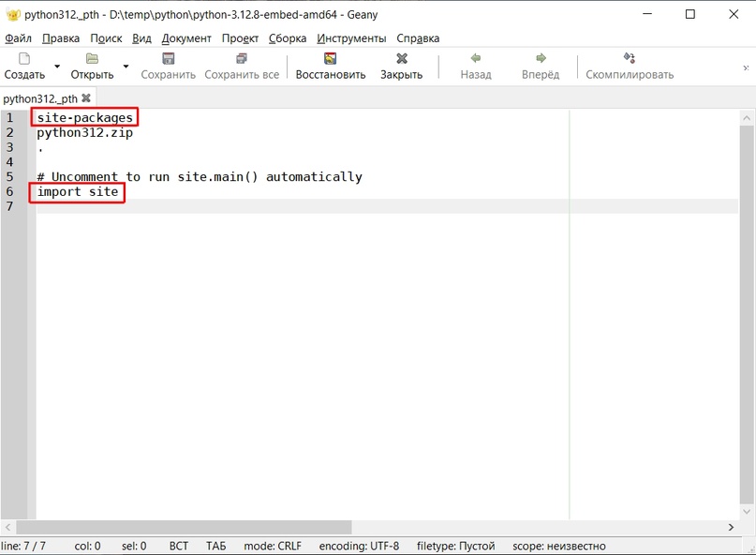756x555 pixels.
Task: Click the Открыть open file icon
Action: coord(92,59)
